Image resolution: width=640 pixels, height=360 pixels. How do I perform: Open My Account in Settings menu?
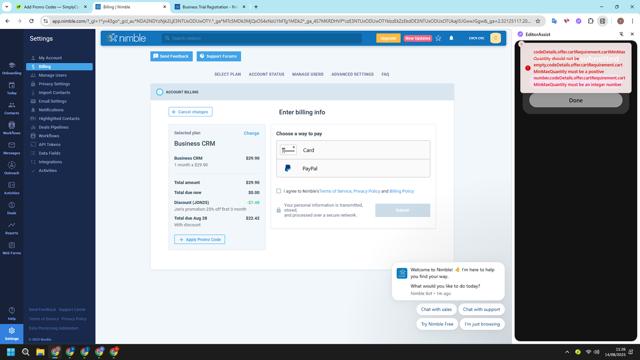[50, 58]
